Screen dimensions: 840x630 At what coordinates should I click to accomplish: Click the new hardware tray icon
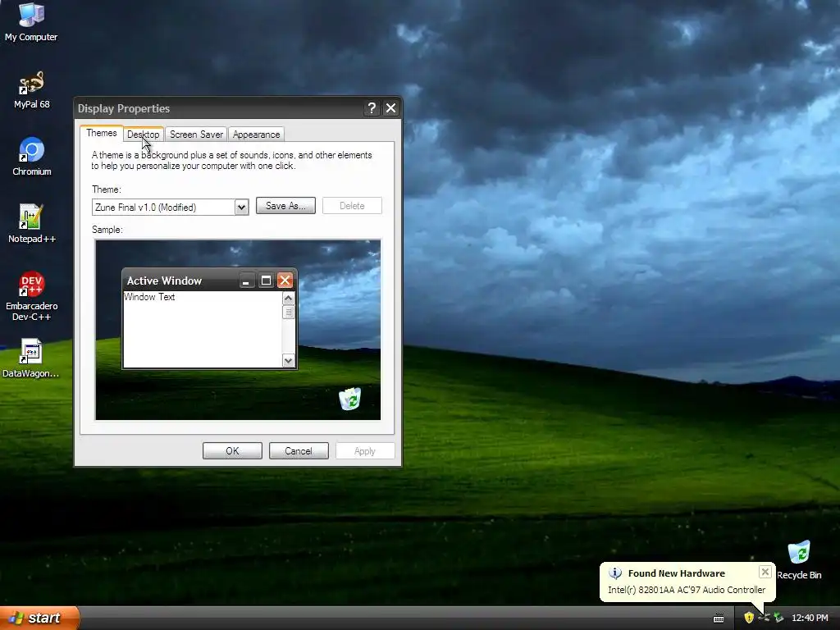[764, 618]
